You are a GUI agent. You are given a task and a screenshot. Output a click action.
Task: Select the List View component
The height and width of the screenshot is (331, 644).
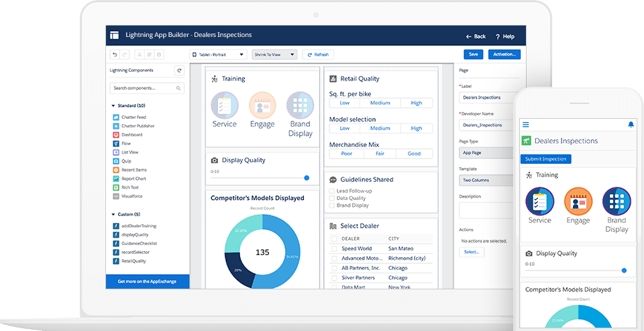pyautogui.click(x=125, y=152)
